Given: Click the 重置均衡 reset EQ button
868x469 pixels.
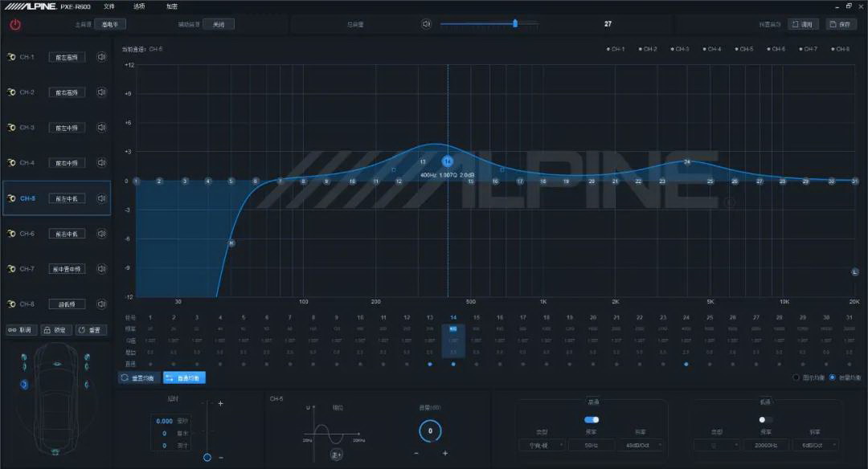Looking at the screenshot, I should coord(139,377).
